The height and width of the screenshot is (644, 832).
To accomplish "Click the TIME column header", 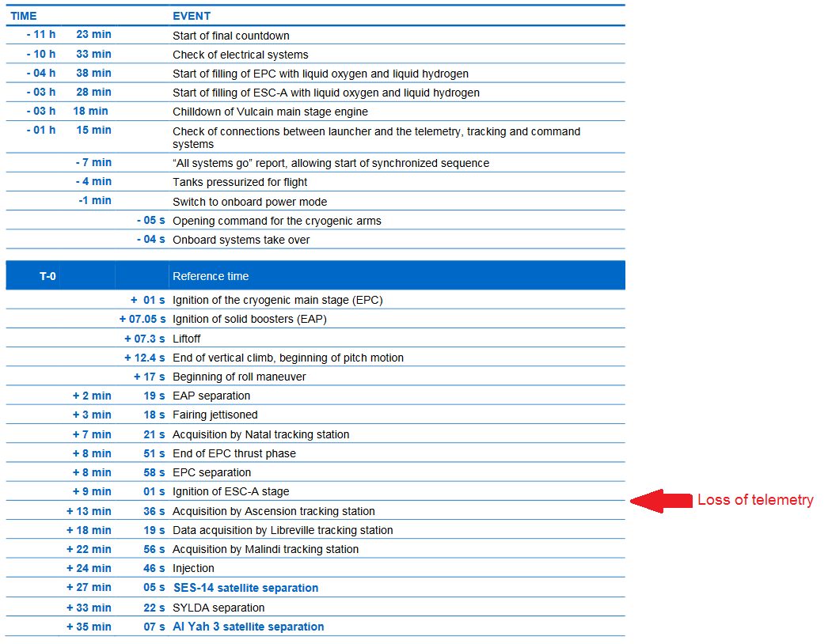I will coord(24,16).
